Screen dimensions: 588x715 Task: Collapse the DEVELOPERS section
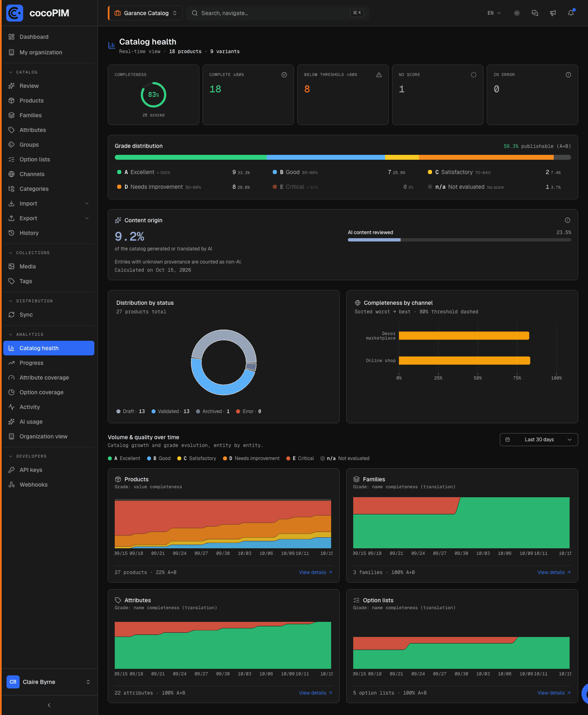(x=27, y=456)
